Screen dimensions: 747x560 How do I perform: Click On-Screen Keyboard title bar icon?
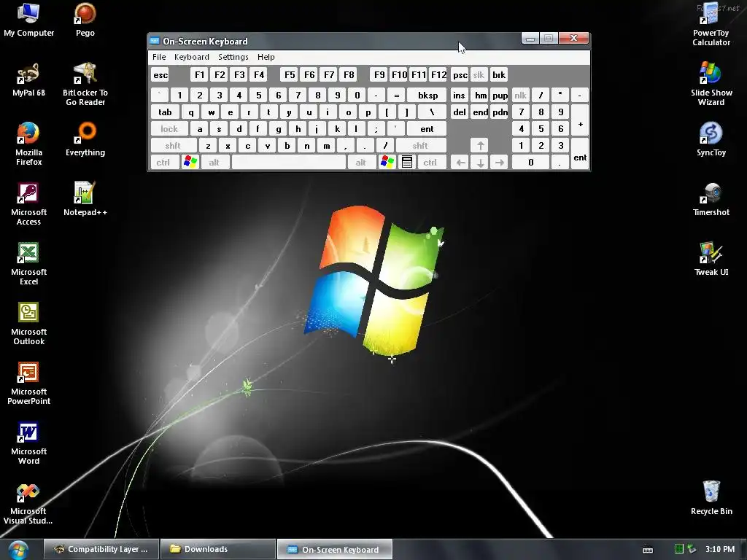pos(155,41)
